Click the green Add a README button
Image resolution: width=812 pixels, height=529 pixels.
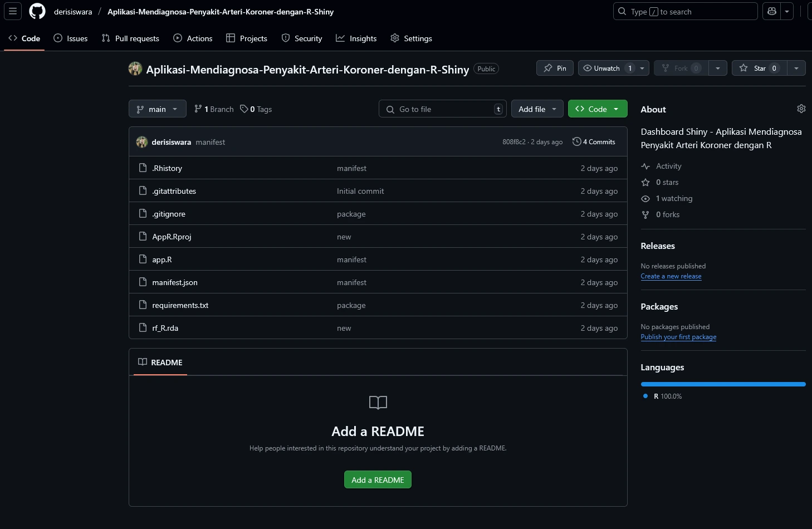pos(378,480)
